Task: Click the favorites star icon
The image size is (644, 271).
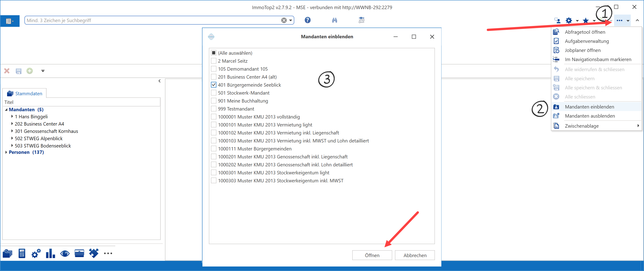Action: point(586,21)
